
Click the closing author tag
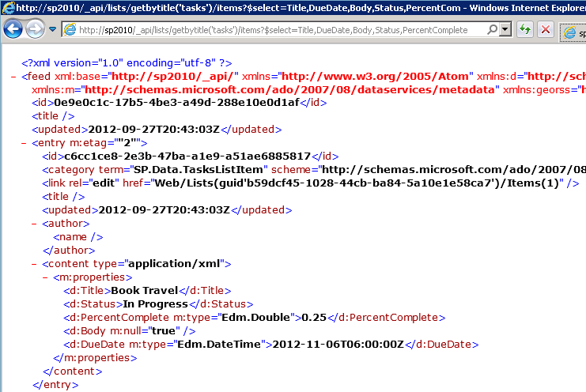coord(69,250)
